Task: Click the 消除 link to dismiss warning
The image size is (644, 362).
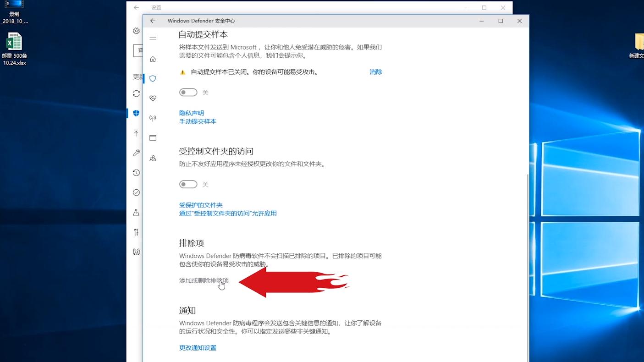Action: click(376, 72)
